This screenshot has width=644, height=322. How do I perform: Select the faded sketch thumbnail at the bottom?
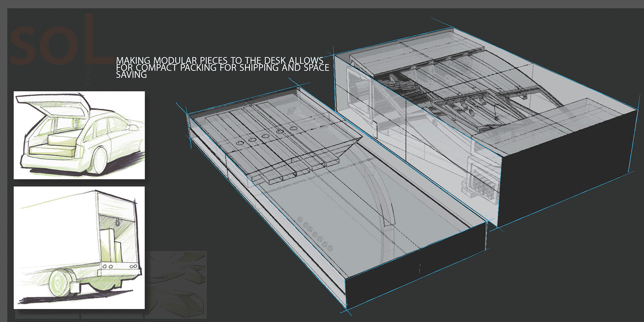pos(177,284)
